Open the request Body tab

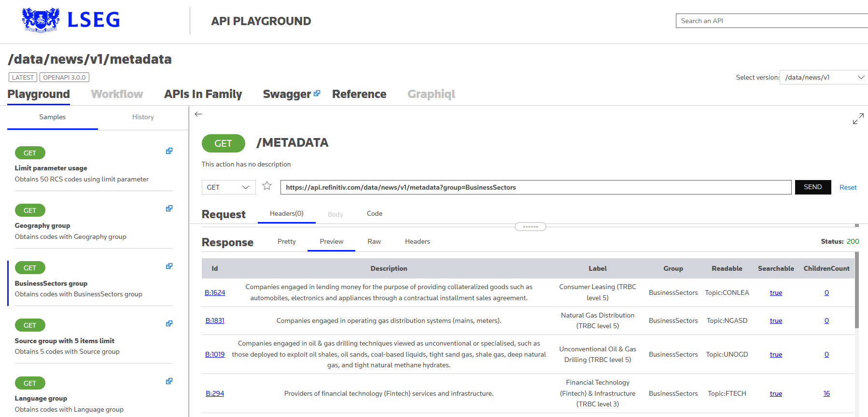pos(335,214)
